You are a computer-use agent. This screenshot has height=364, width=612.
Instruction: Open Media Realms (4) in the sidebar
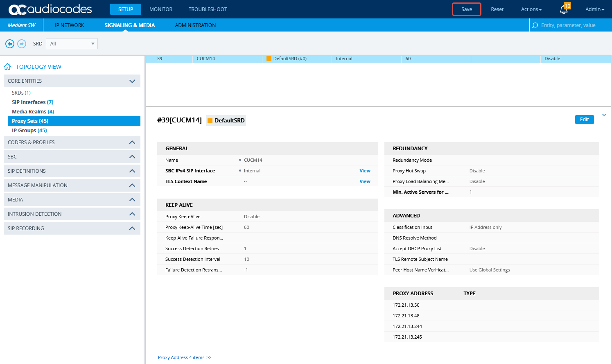(x=33, y=112)
